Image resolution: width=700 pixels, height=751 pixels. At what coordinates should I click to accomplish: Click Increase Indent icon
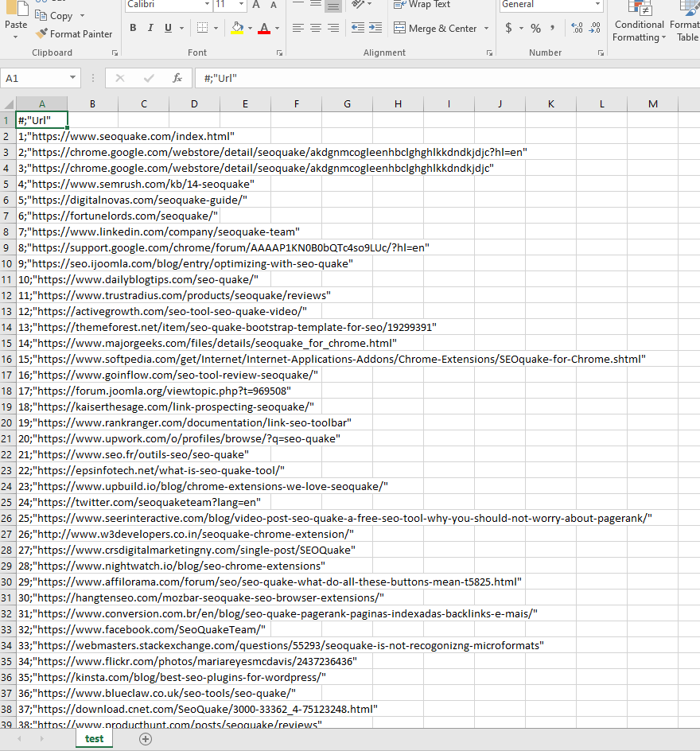point(375,28)
